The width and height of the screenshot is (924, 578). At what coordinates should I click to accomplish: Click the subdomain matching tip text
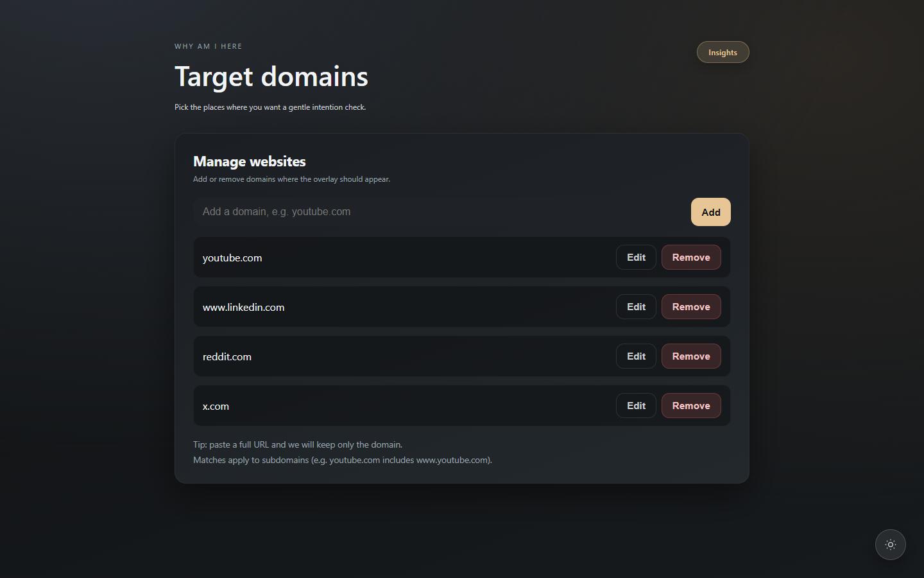coord(343,460)
